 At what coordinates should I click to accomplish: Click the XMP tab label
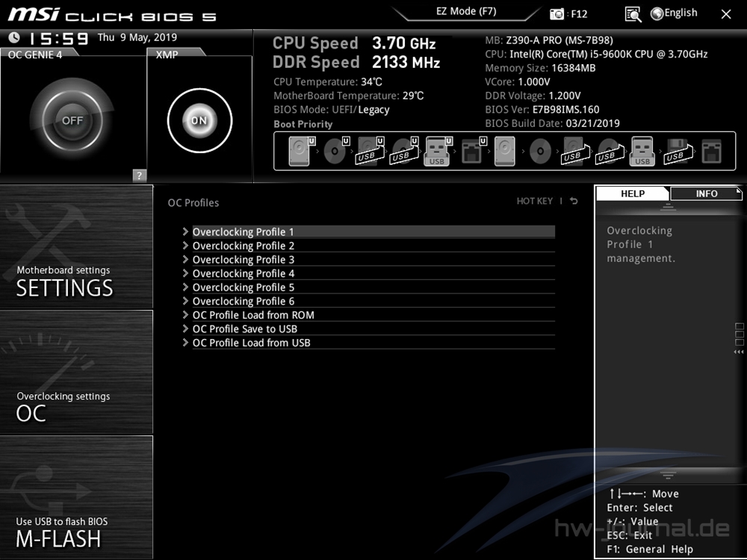[x=167, y=55]
